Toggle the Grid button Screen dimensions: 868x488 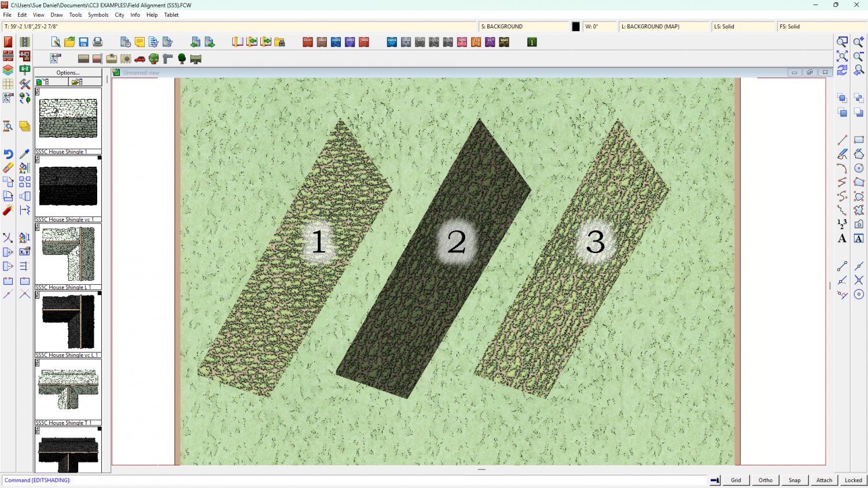(735, 480)
